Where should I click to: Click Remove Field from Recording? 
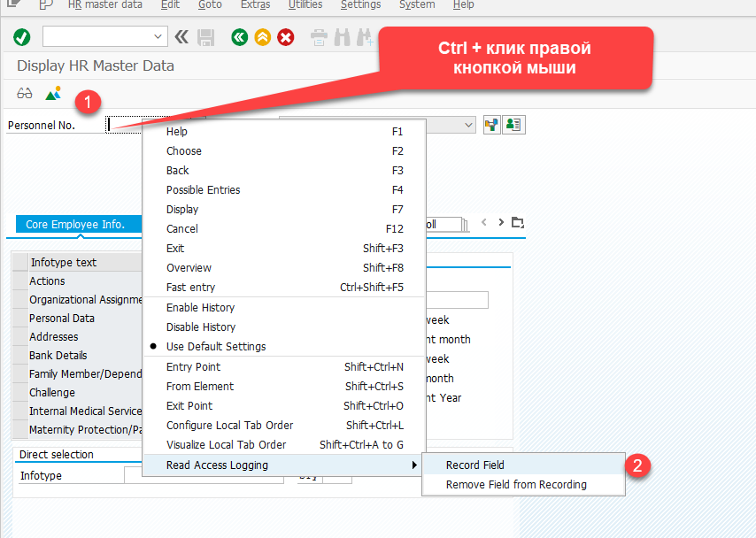[523, 485]
